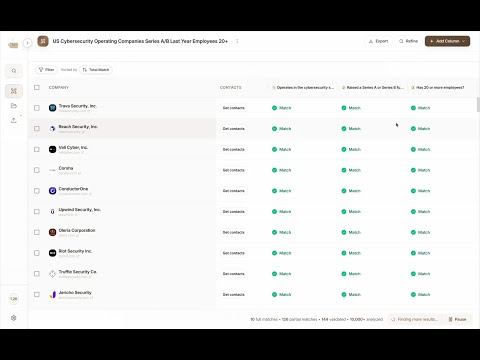
Task: Check the Corsha row checkbox
Action: pyautogui.click(x=37, y=170)
